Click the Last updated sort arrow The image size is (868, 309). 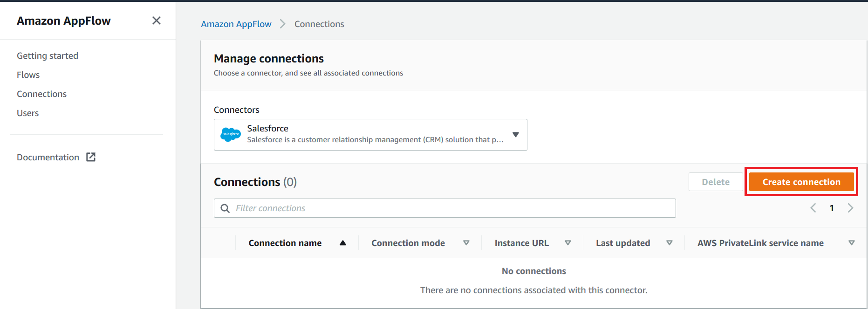669,243
